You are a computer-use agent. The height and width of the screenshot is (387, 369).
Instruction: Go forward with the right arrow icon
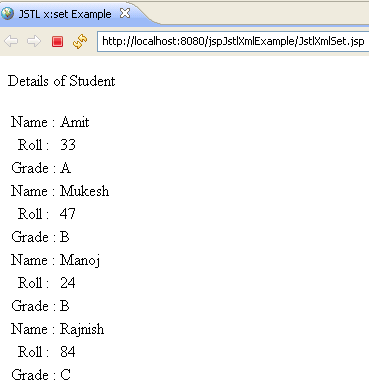[34, 41]
